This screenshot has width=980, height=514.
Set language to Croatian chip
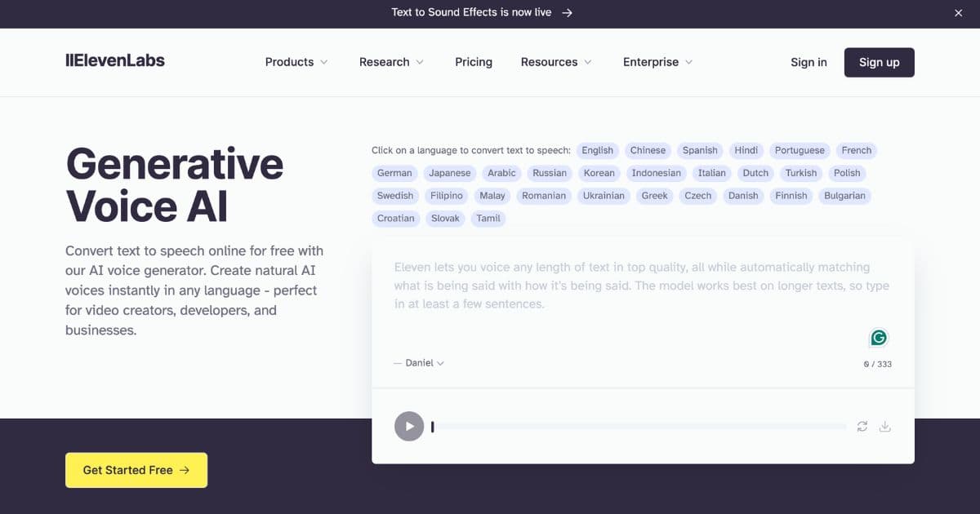[x=396, y=219]
